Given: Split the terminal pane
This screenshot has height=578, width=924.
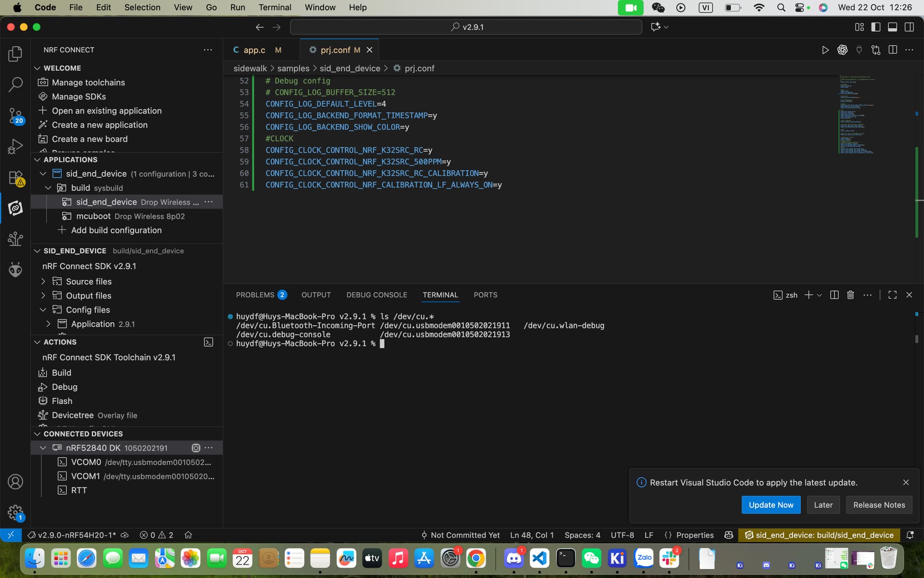Looking at the screenshot, I should [834, 295].
